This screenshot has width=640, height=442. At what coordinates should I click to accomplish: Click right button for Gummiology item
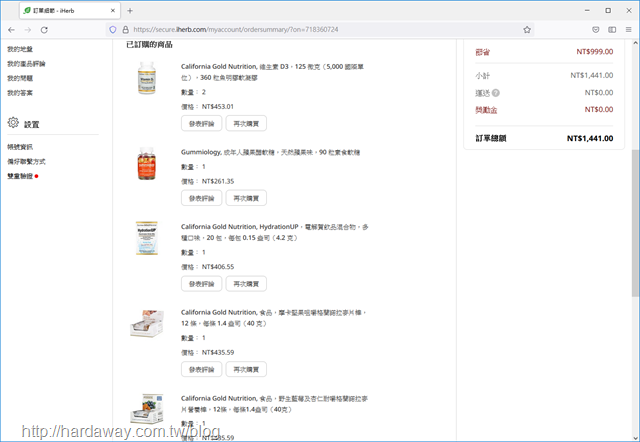[246, 198]
